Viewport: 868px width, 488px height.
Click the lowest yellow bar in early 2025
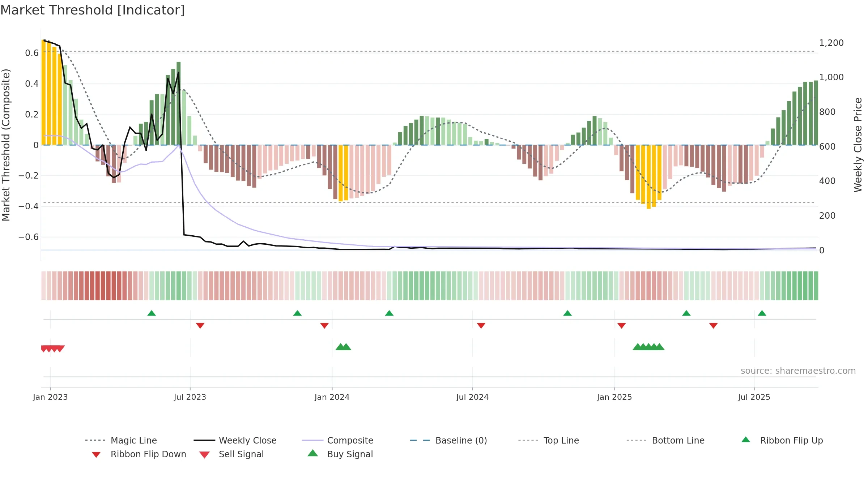point(648,177)
